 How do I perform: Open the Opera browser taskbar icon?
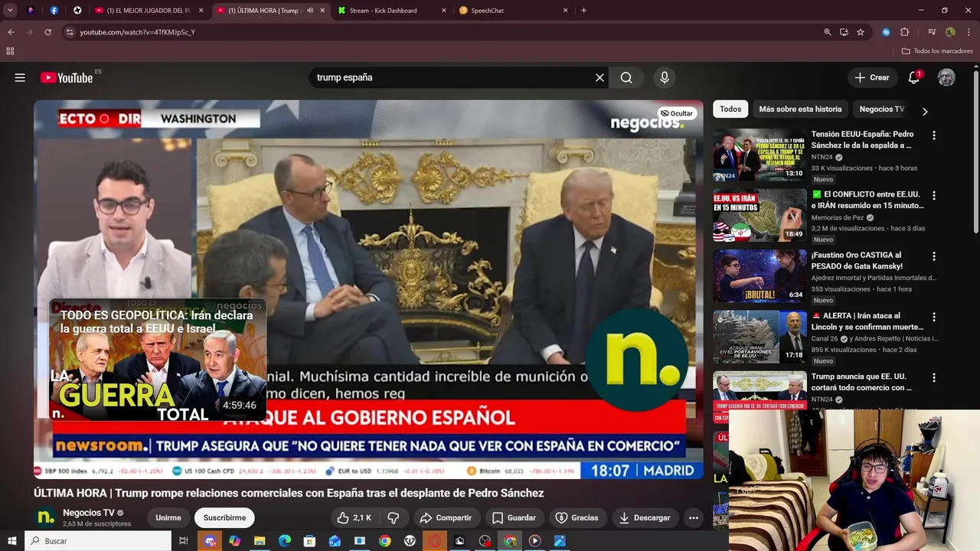point(435,541)
